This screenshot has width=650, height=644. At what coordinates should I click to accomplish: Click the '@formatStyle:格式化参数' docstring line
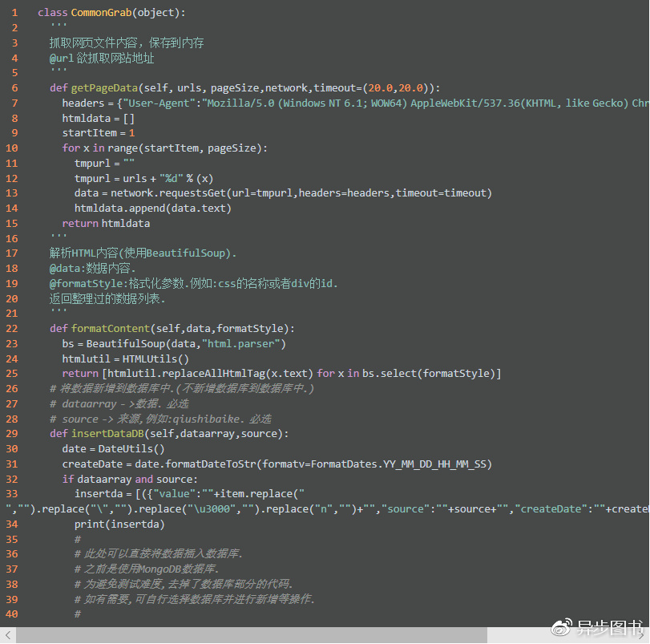(194, 284)
